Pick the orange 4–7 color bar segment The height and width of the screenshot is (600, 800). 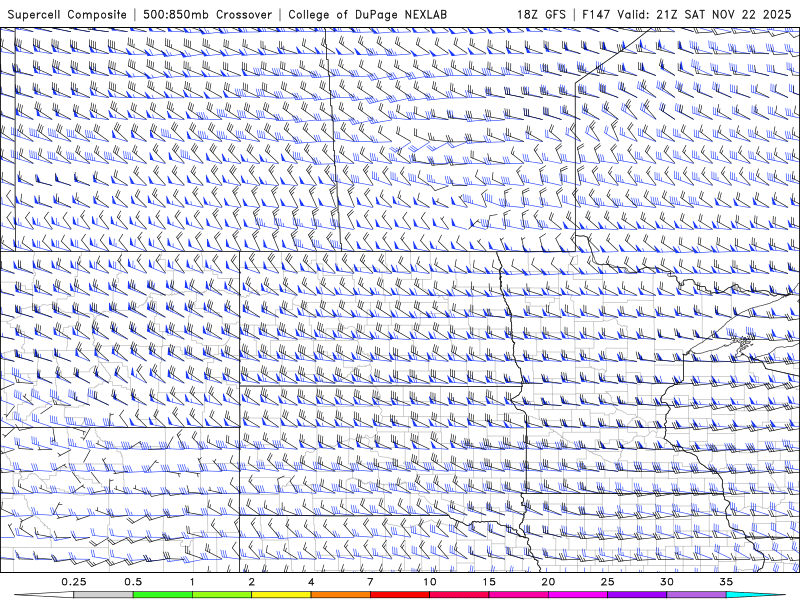pyautogui.click(x=340, y=595)
